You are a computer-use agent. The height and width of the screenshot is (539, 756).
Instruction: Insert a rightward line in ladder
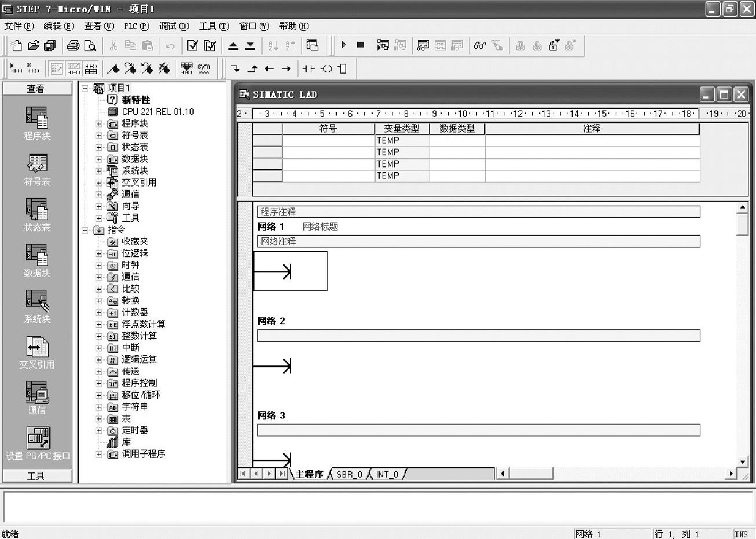coord(286,68)
